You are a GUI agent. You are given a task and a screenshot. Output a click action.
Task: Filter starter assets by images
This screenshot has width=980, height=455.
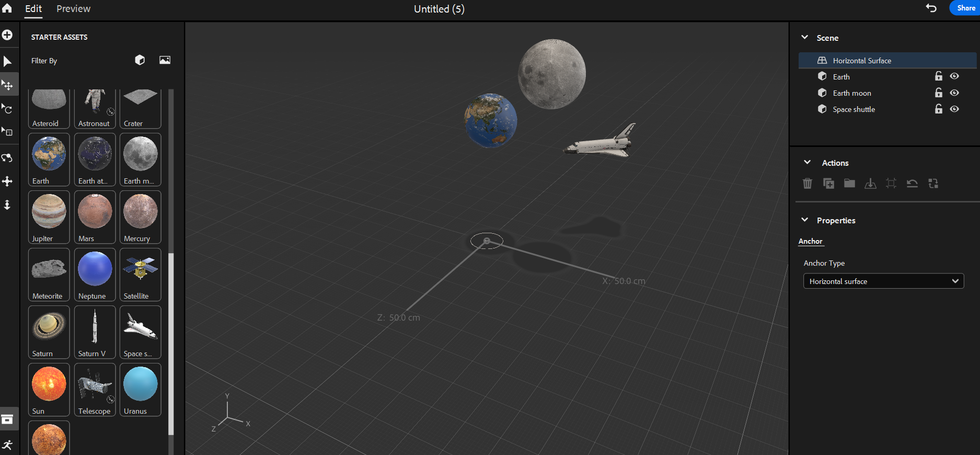coord(165,60)
